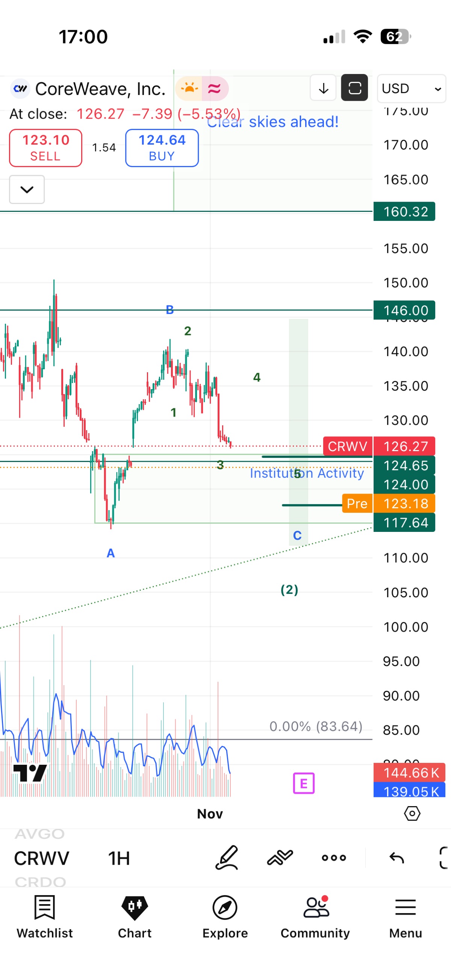451x980 pixels.
Task: Switch to the Explore tab
Action: tap(225, 917)
